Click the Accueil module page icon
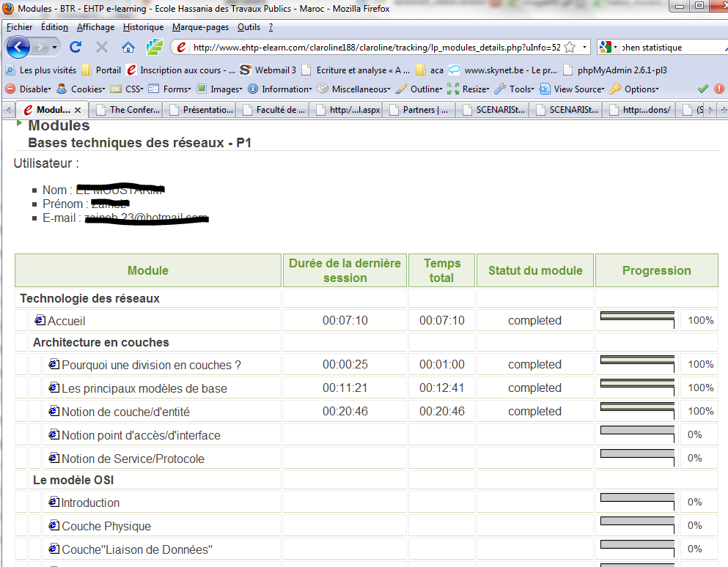 pyautogui.click(x=40, y=320)
